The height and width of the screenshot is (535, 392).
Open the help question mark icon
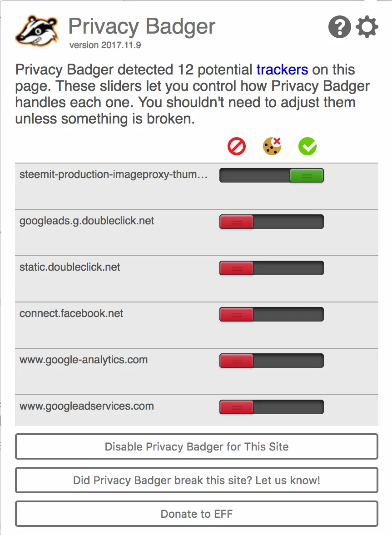[x=339, y=27]
